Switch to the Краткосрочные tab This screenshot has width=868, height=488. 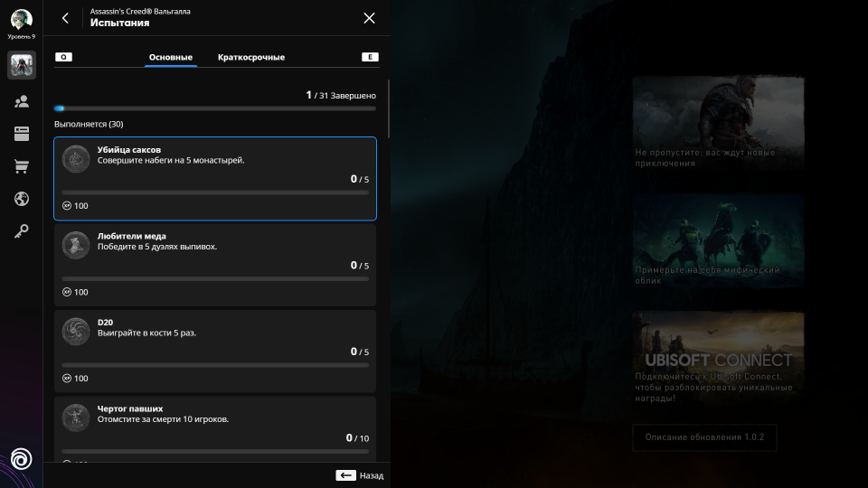(251, 57)
